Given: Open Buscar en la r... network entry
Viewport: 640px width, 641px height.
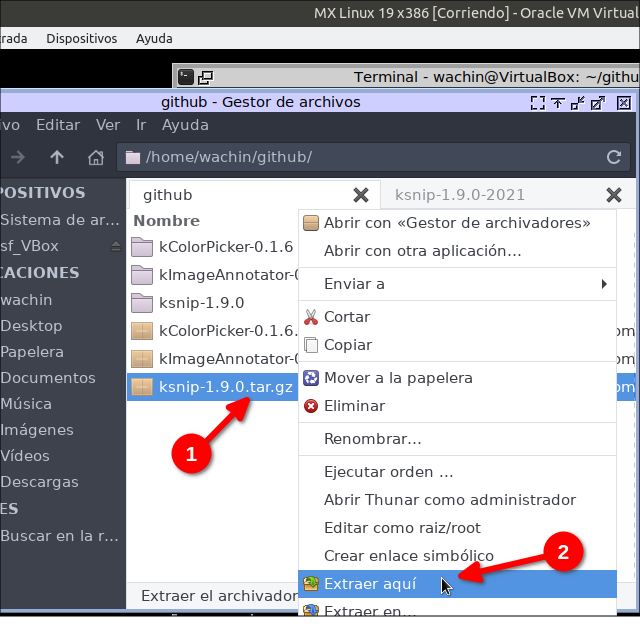Looking at the screenshot, I should tap(60, 536).
